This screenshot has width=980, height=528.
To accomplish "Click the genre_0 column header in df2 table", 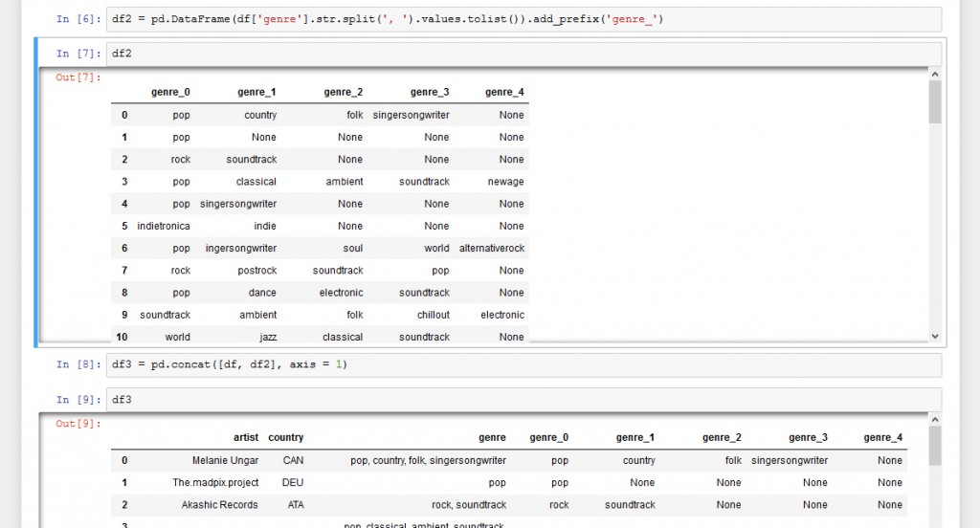I will coord(170,92).
